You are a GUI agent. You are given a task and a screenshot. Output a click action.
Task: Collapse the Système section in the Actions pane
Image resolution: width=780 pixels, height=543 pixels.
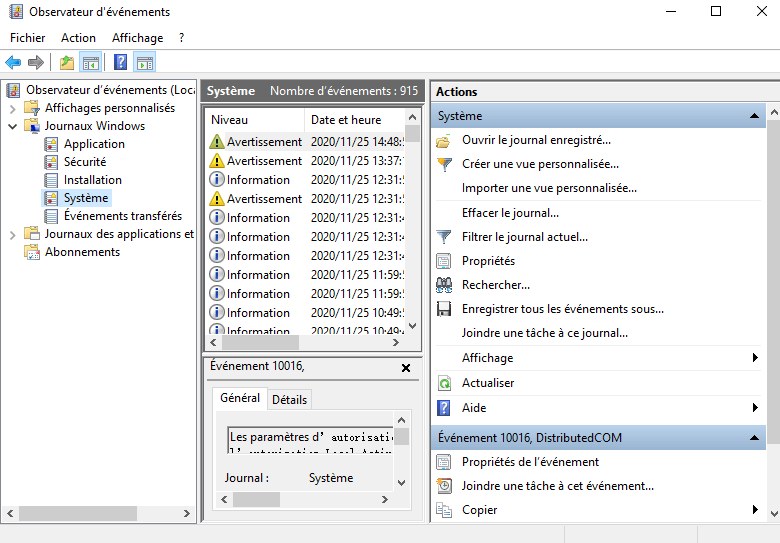756,116
